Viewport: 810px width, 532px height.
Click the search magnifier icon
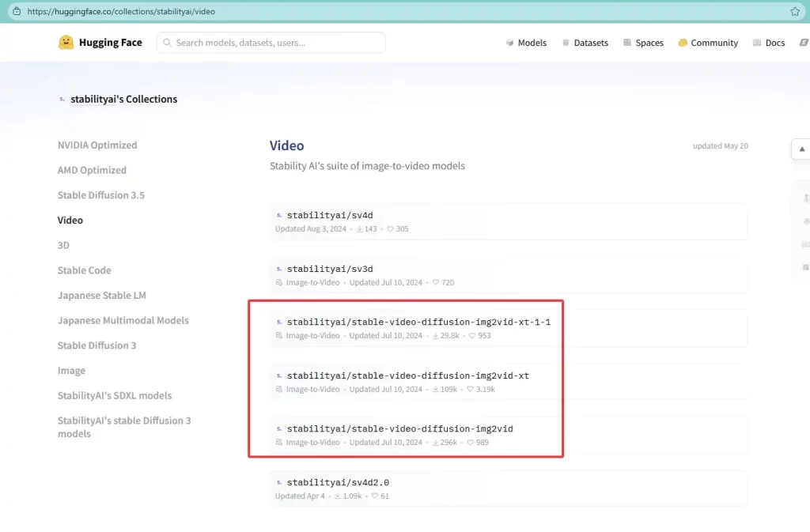(167, 43)
